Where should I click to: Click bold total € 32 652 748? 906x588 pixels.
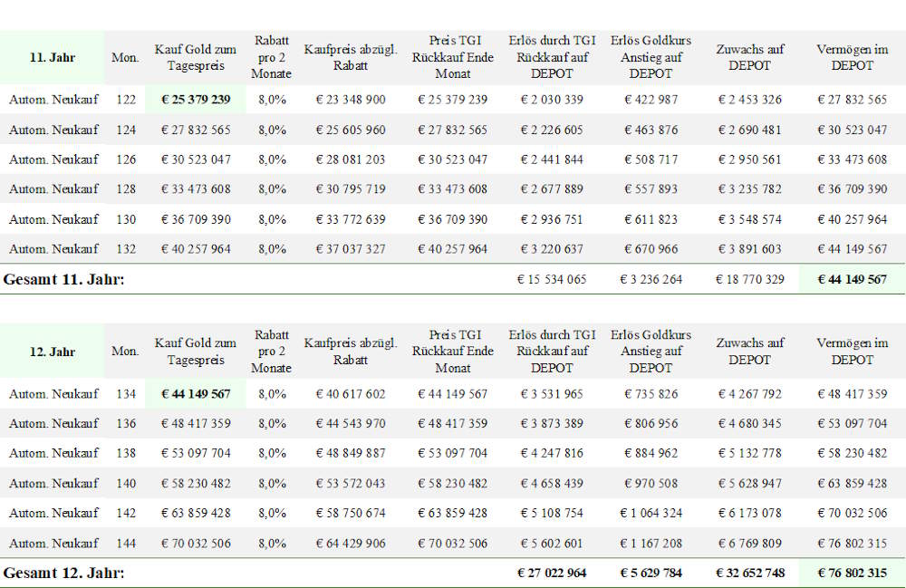coord(750,573)
